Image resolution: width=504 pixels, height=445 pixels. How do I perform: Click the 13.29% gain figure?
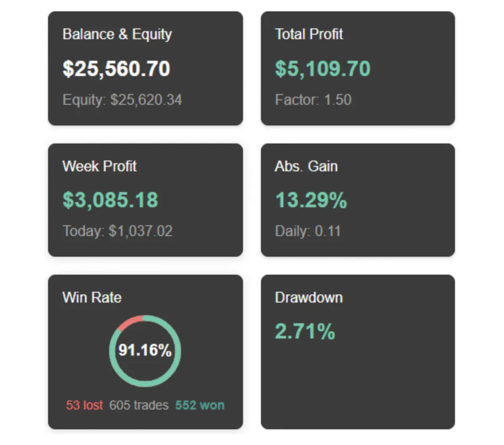coord(311,200)
